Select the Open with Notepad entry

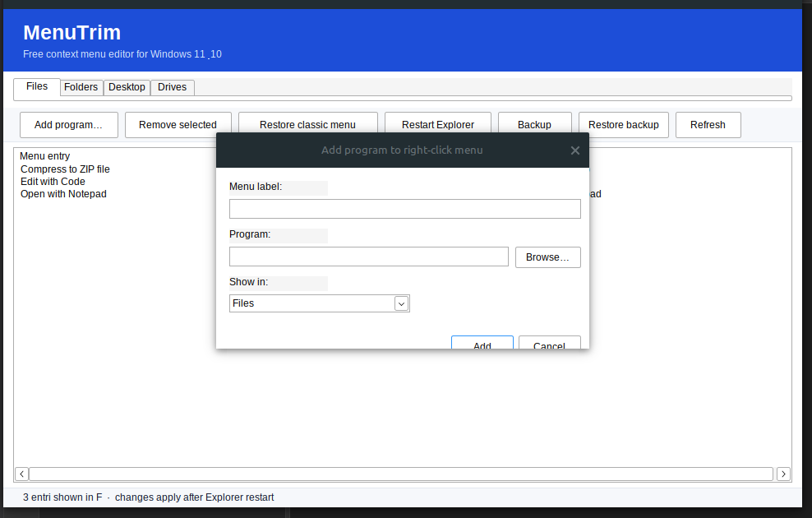[x=64, y=194]
